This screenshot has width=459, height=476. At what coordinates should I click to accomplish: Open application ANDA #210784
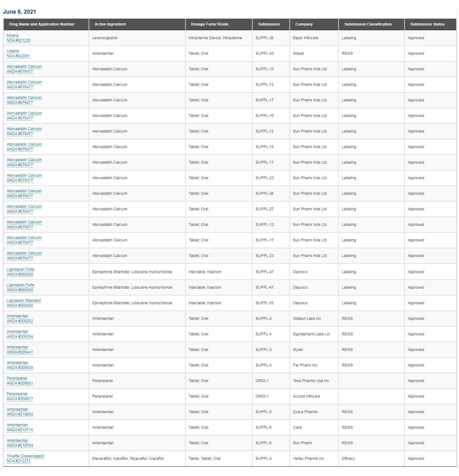coord(20,446)
